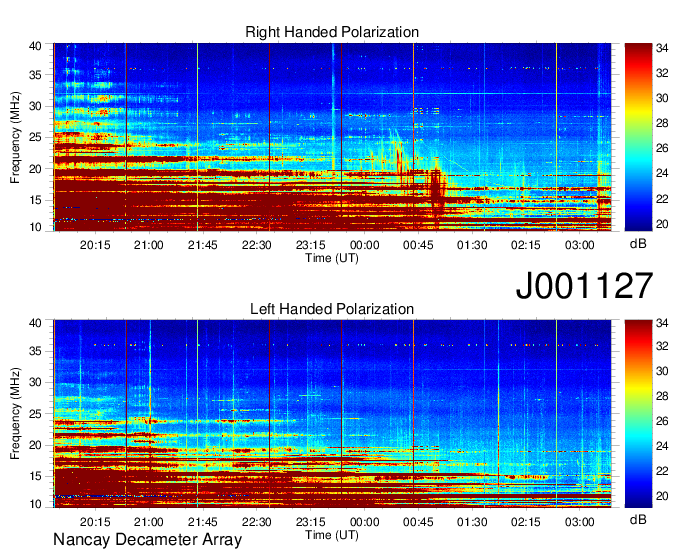Click the 22:30 time tick of Right Handed plot
The image size is (680, 552).
257,245
